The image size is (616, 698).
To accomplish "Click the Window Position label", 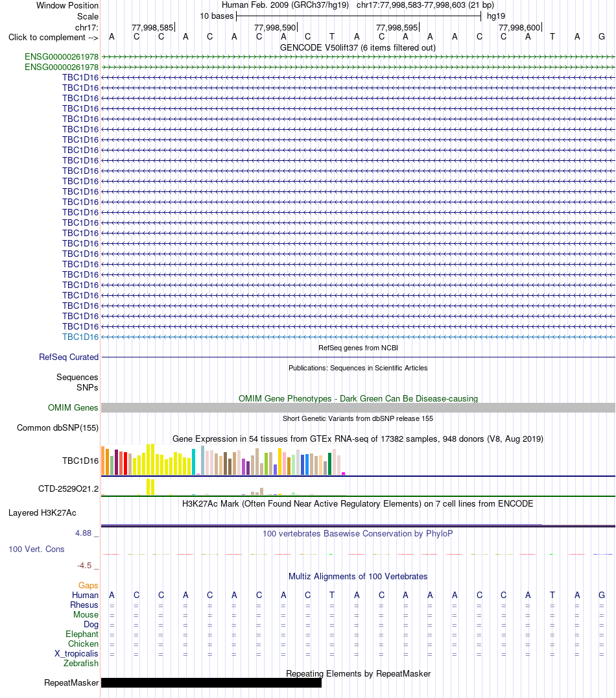I will click(67, 5).
